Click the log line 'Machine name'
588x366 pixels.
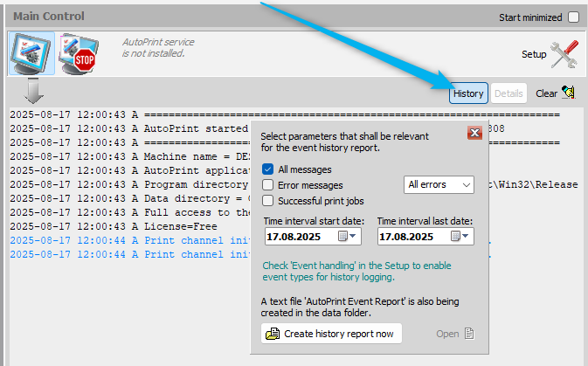[x=130, y=156]
